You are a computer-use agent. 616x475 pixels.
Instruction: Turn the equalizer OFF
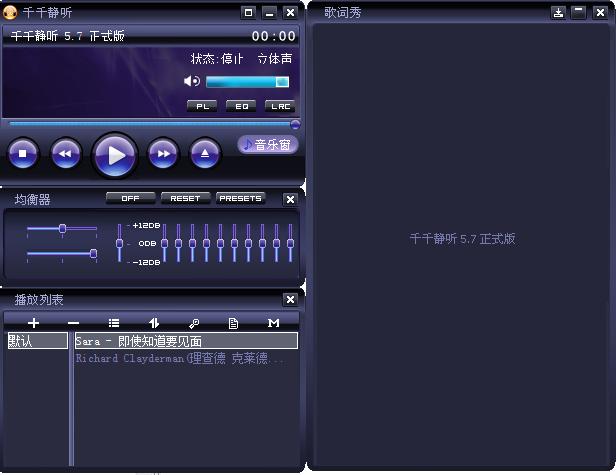(x=130, y=198)
